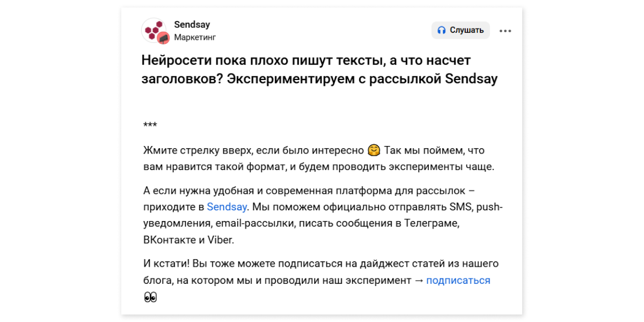
Task: Click the three asterisks separator
Action: (150, 126)
